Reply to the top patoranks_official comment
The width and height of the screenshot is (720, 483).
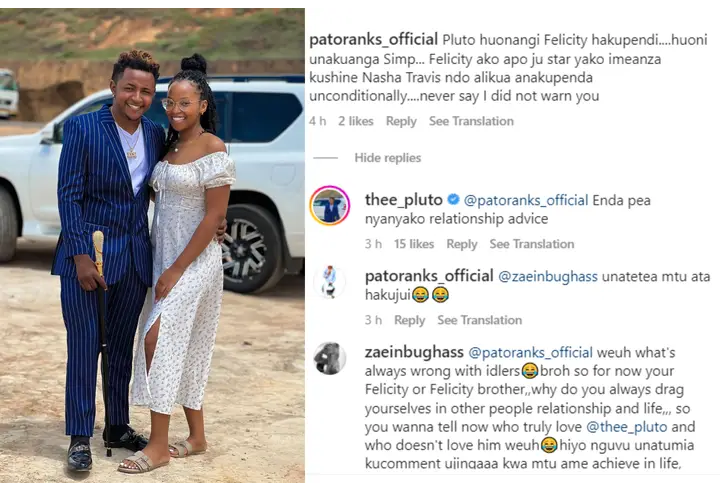pyautogui.click(x=401, y=121)
